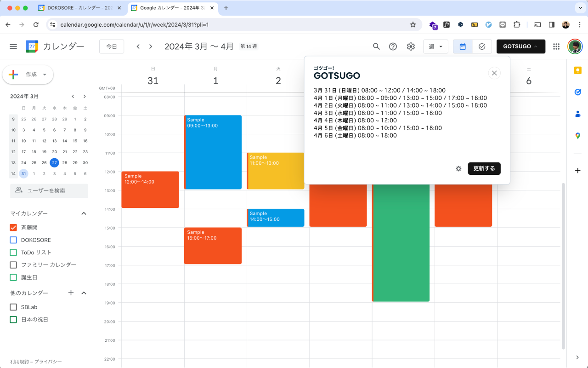Go to next week arrow in toolbar
The image size is (588, 368).
click(150, 46)
